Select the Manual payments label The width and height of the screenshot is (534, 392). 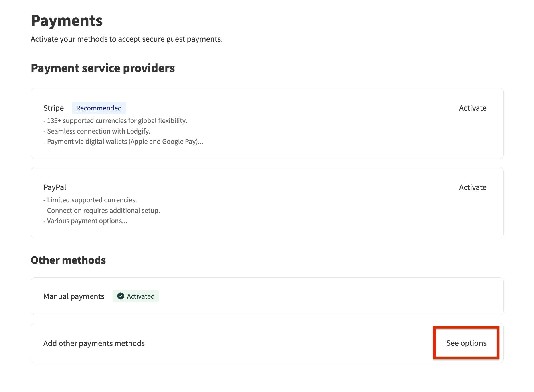pyautogui.click(x=74, y=296)
